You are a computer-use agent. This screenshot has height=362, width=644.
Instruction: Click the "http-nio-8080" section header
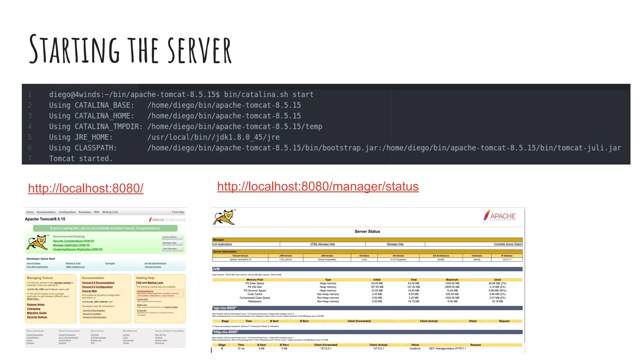point(367,332)
